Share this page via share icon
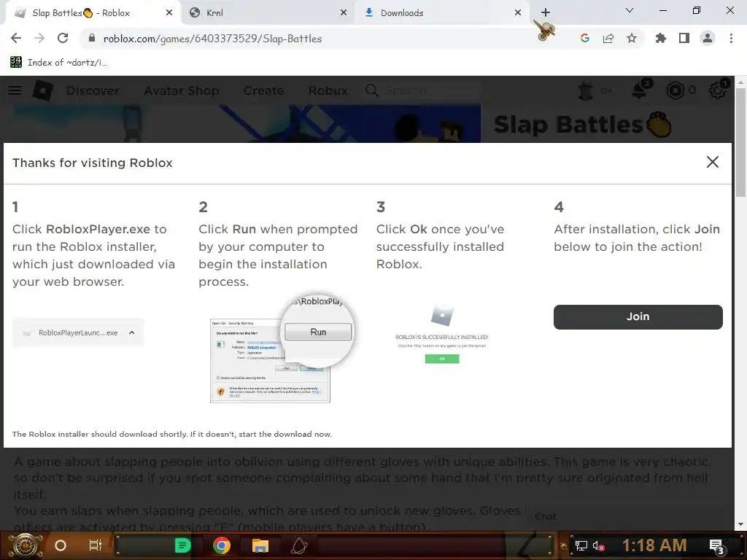 pos(608,38)
